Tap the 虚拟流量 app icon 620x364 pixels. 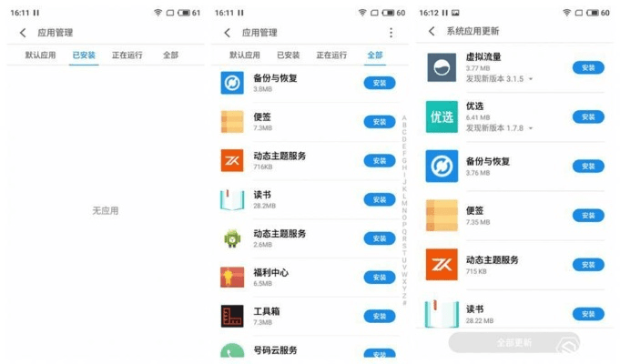[442, 67]
